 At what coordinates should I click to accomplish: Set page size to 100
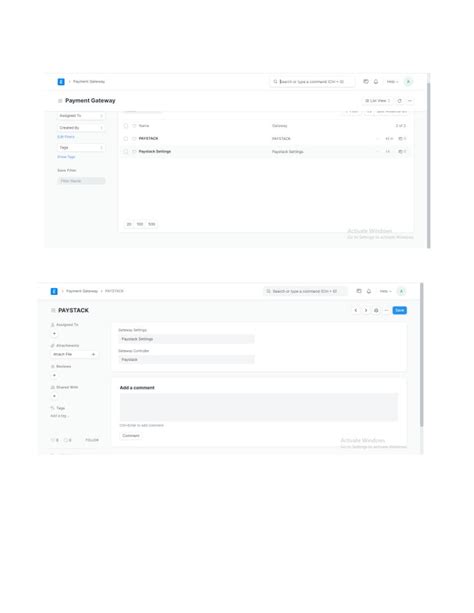point(140,224)
